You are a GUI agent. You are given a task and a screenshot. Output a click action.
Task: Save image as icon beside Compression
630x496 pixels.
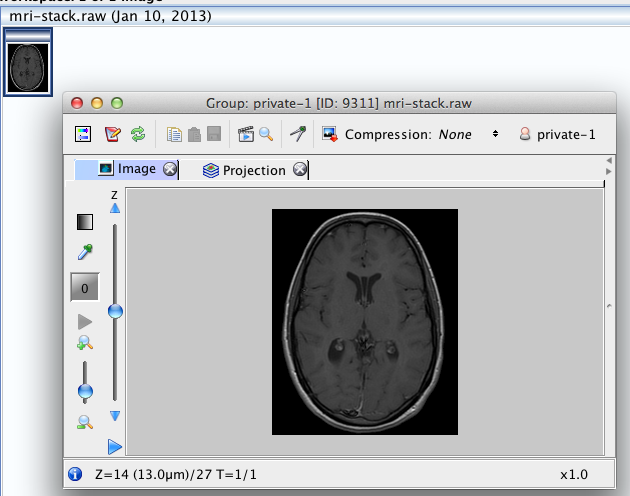[330, 134]
